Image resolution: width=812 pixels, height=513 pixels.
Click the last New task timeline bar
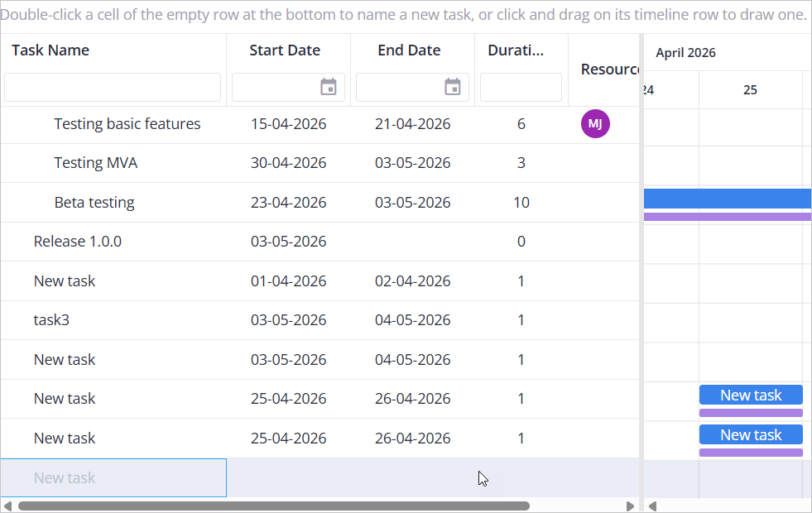tap(751, 435)
